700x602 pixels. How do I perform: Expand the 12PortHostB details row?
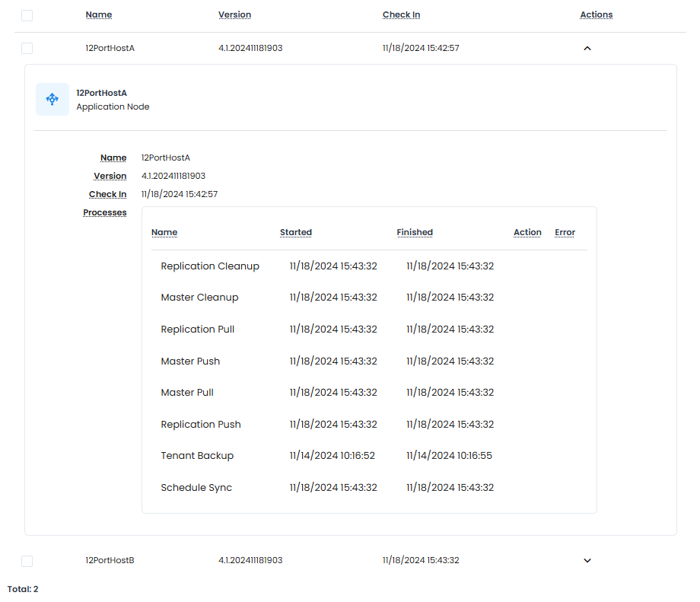587,561
